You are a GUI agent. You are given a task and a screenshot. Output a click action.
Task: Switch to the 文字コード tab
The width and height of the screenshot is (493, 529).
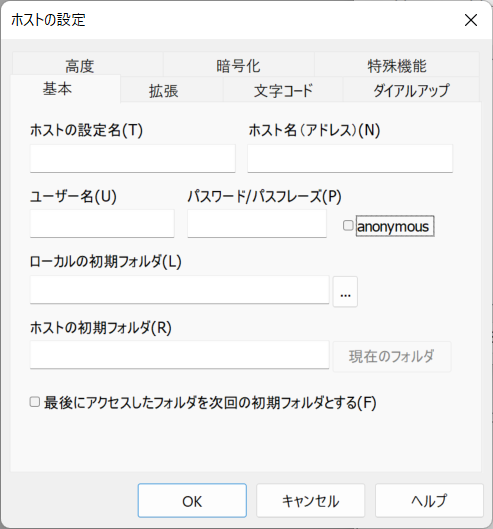tap(283, 90)
